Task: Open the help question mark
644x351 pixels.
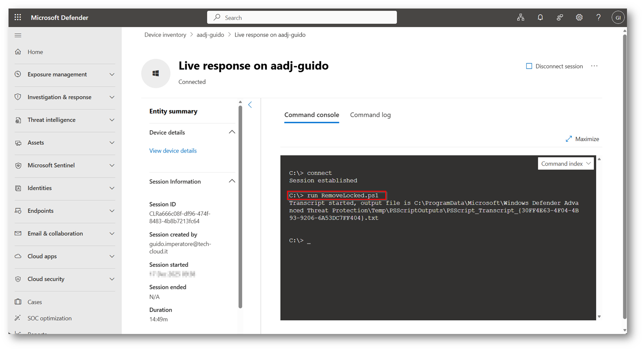Action: (599, 17)
